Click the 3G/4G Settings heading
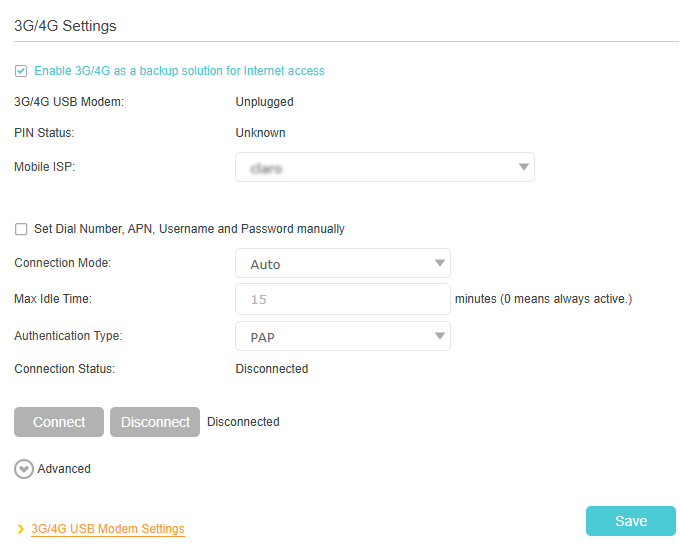This screenshot has height=557, width=680. [65, 26]
